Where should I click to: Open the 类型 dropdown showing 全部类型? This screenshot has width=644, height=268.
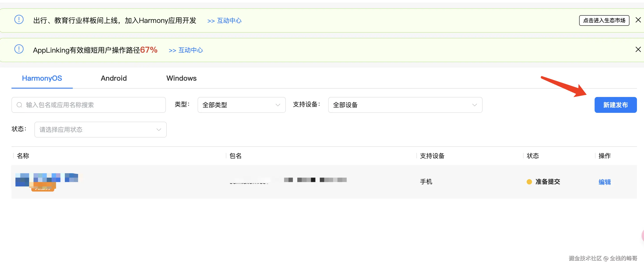click(x=241, y=105)
